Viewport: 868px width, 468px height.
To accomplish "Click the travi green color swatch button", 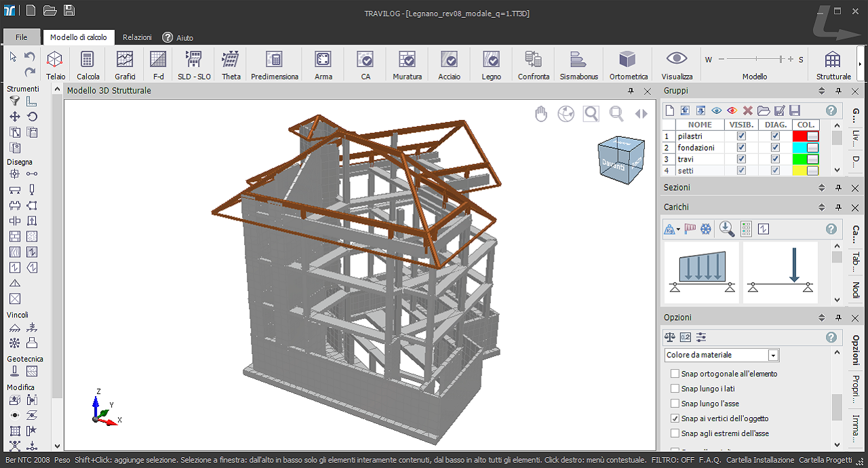I will point(812,159).
